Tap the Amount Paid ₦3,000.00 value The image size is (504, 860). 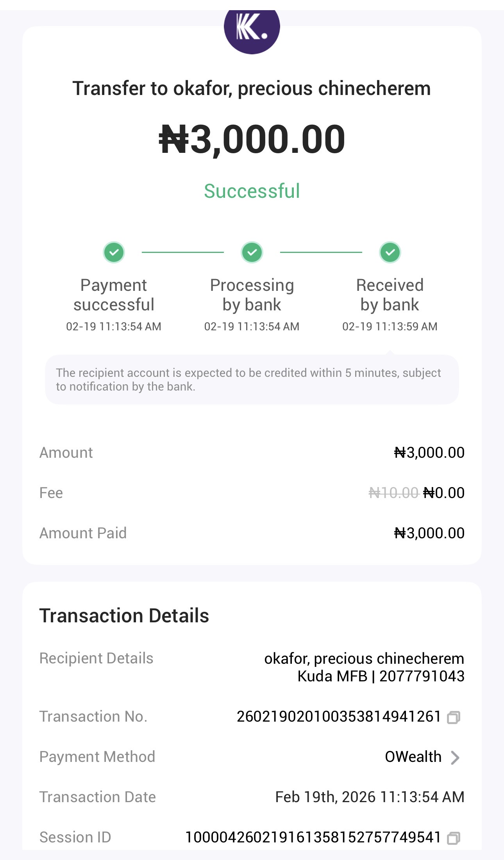[x=429, y=533]
